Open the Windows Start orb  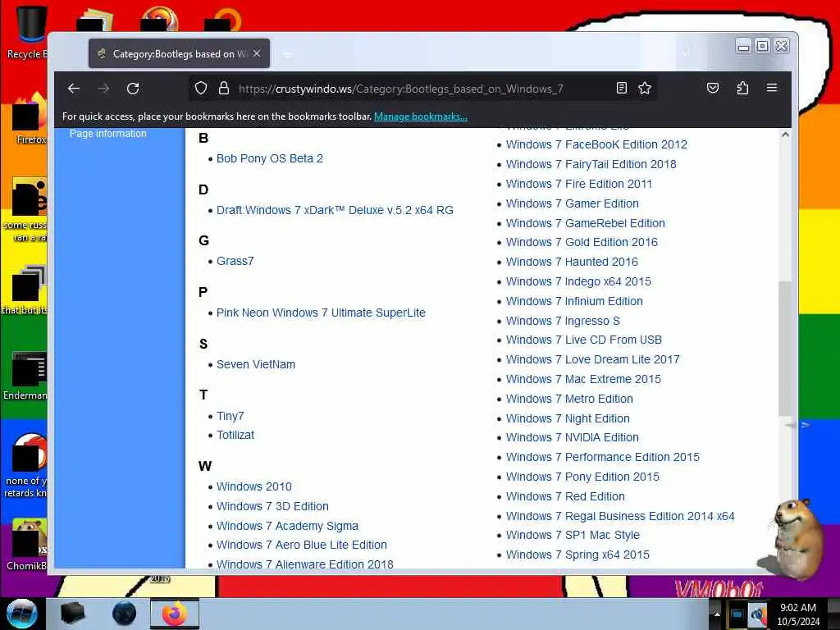tap(22, 614)
